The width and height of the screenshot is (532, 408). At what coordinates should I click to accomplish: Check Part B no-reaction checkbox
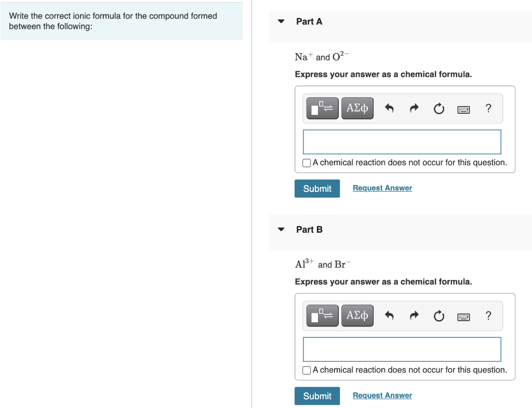coord(307,371)
